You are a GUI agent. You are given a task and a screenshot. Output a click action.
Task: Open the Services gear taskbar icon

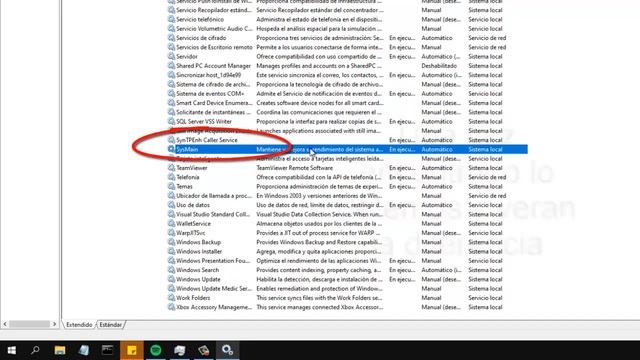coord(227,350)
